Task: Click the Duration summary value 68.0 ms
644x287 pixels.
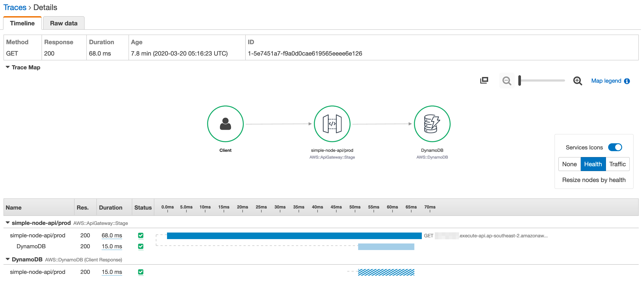Action: click(100, 54)
